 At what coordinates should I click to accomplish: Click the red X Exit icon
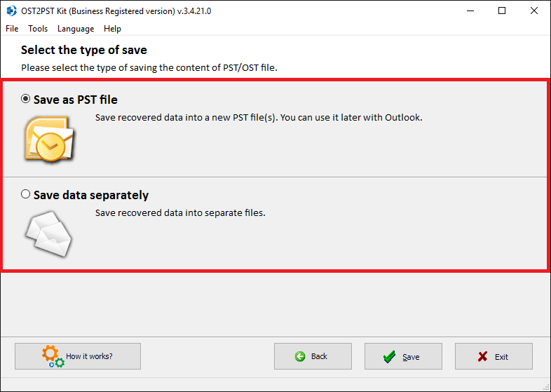coord(482,356)
